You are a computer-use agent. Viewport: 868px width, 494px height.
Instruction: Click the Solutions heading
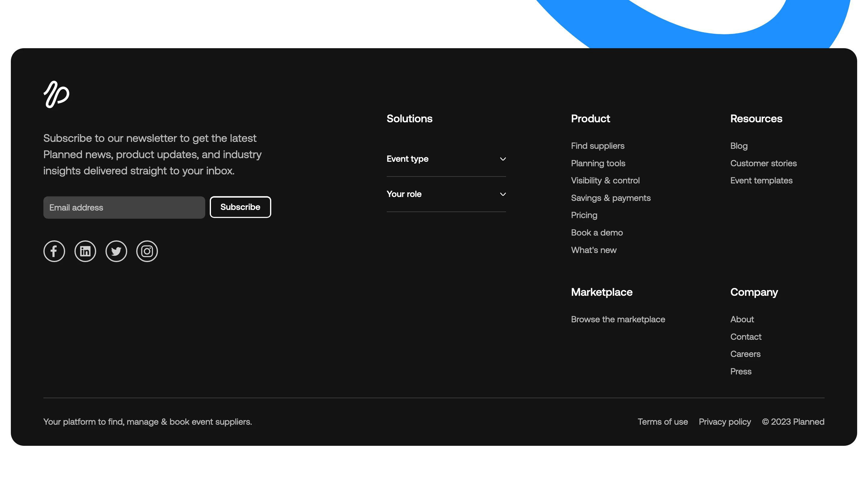(409, 118)
